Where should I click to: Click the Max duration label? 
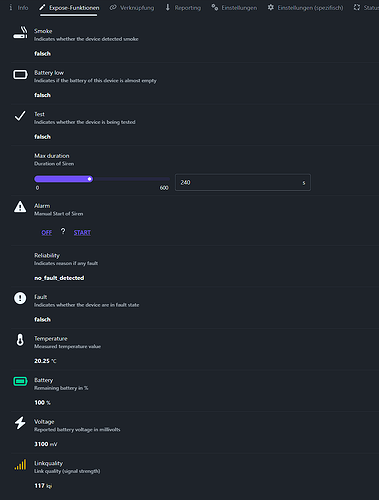52,156
